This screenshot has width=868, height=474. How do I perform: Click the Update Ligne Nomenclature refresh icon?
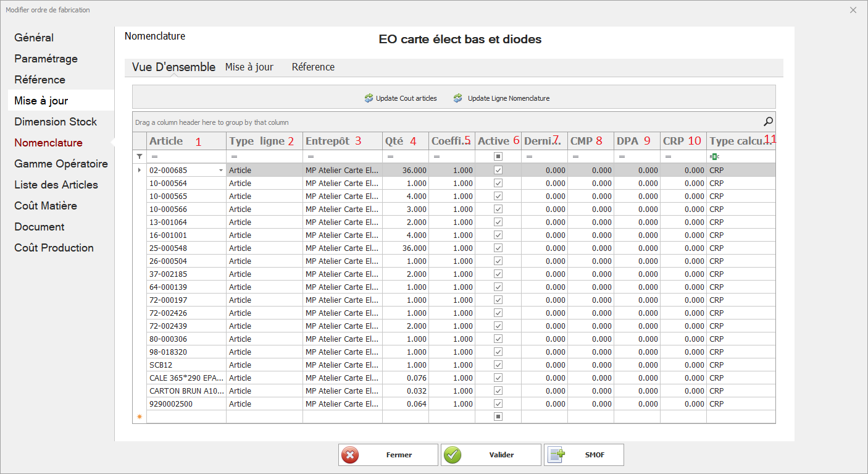pyautogui.click(x=457, y=98)
